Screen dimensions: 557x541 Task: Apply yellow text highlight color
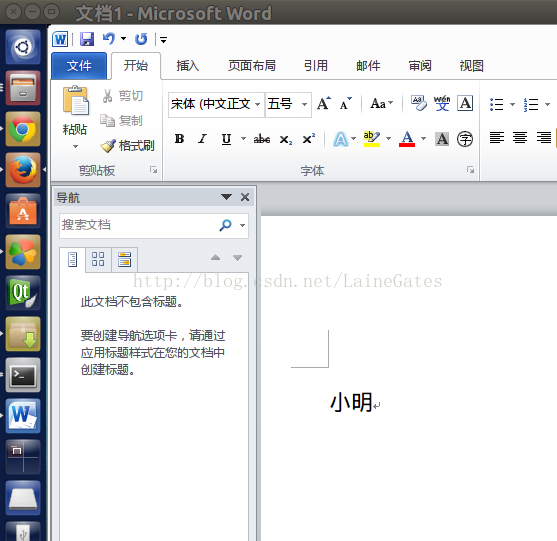pyautogui.click(x=372, y=139)
